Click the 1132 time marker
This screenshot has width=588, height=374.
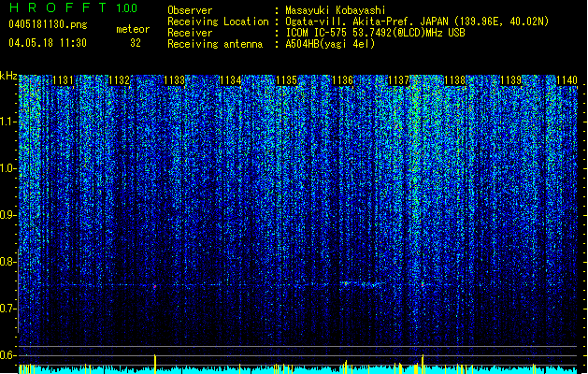(119, 79)
